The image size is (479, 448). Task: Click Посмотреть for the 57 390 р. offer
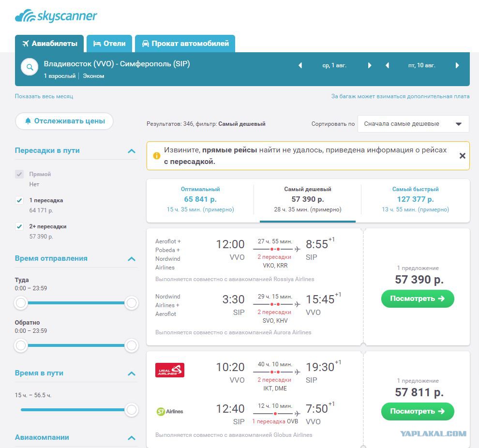point(418,299)
